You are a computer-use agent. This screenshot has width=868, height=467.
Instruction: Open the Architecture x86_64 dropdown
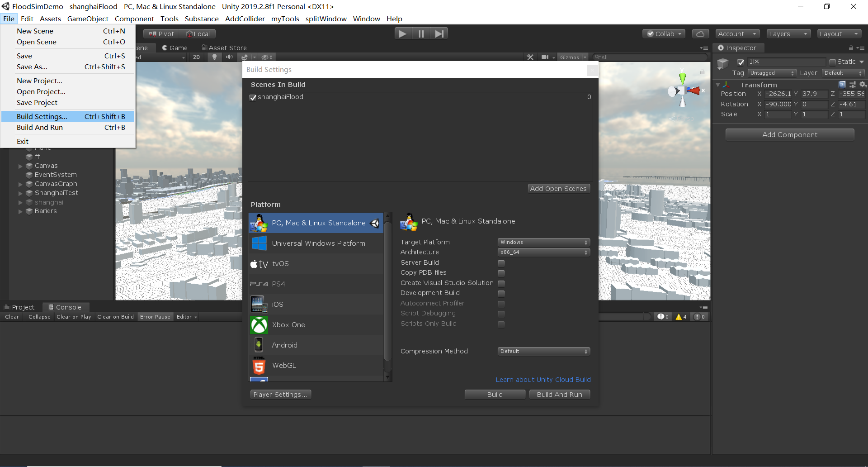coord(544,252)
